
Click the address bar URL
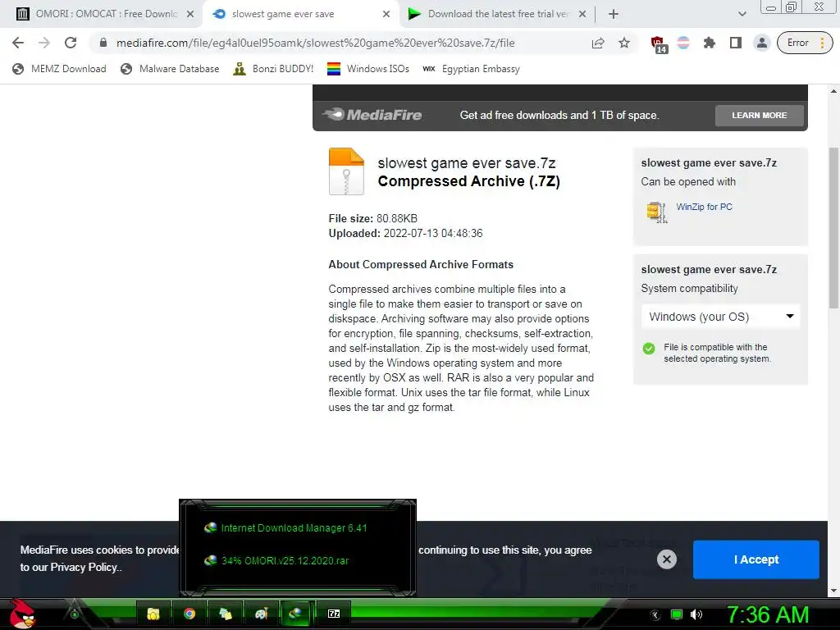[316, 43]
